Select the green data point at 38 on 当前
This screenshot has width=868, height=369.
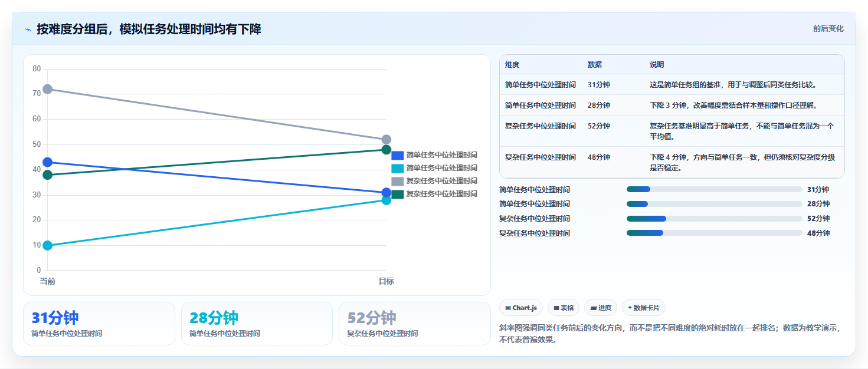[x=48, y=175]
